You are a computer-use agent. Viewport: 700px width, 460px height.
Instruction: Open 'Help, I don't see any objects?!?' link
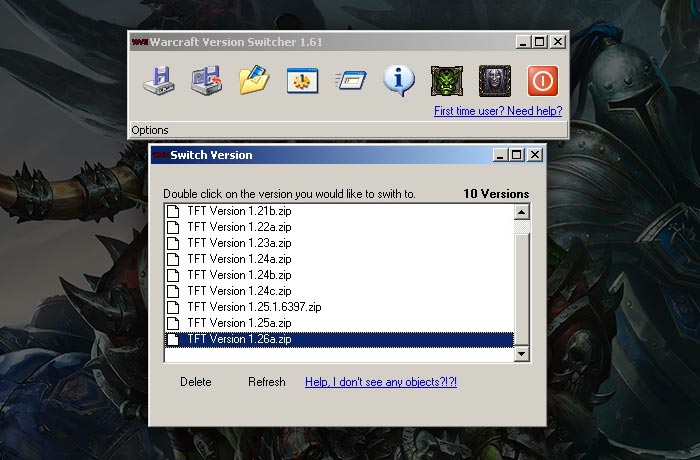pyautogui.click(x=381, y=382)
